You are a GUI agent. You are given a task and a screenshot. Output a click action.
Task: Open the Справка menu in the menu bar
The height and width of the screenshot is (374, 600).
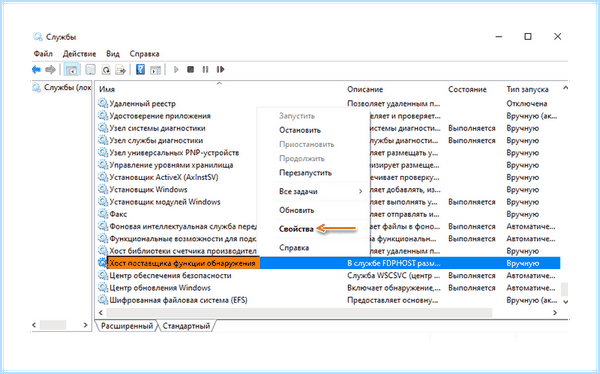coord(144,54)
